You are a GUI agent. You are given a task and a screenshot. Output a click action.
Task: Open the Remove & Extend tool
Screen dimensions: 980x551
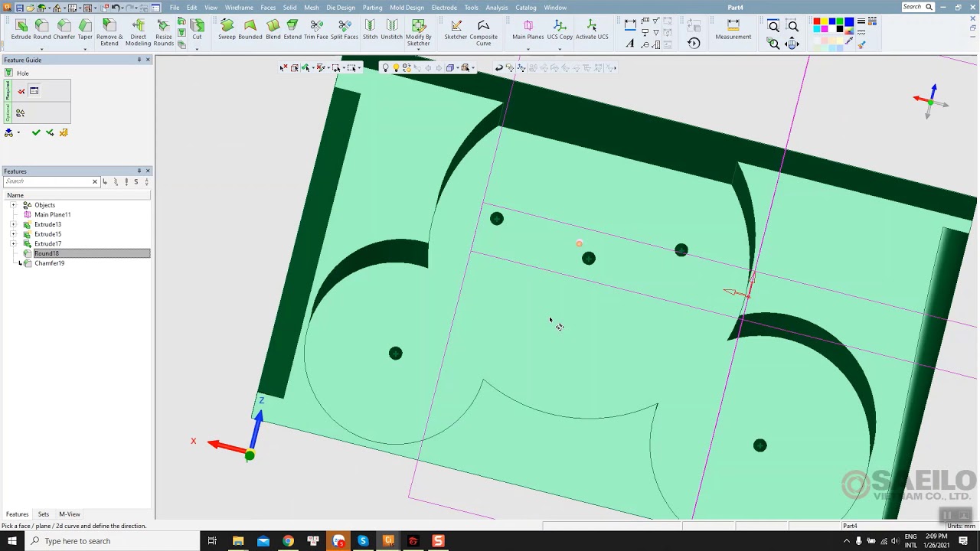pos(109,33)
